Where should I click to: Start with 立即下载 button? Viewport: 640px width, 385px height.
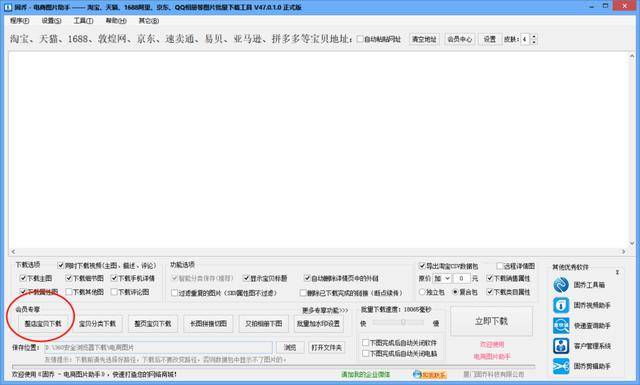coord(491,321)
